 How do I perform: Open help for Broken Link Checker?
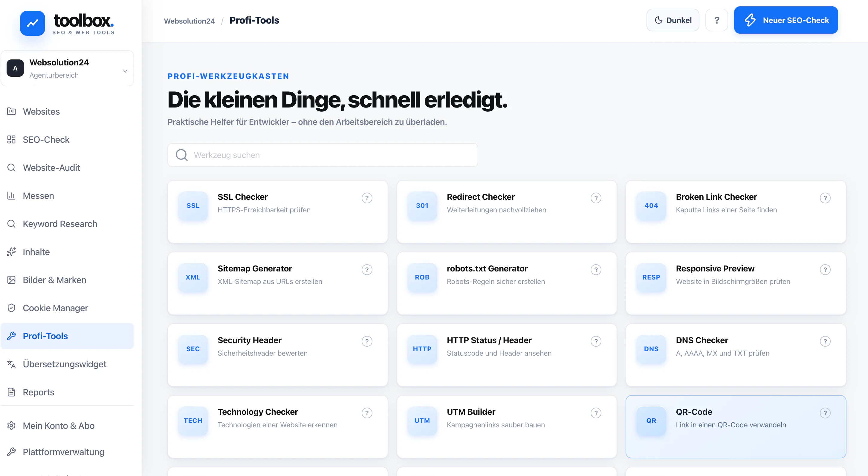[825, 198]
